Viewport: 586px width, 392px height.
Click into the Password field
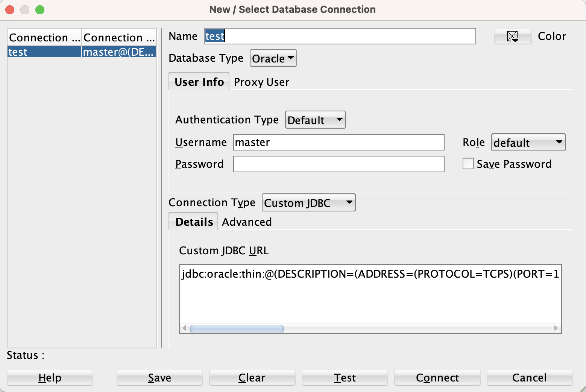[339, 164]
